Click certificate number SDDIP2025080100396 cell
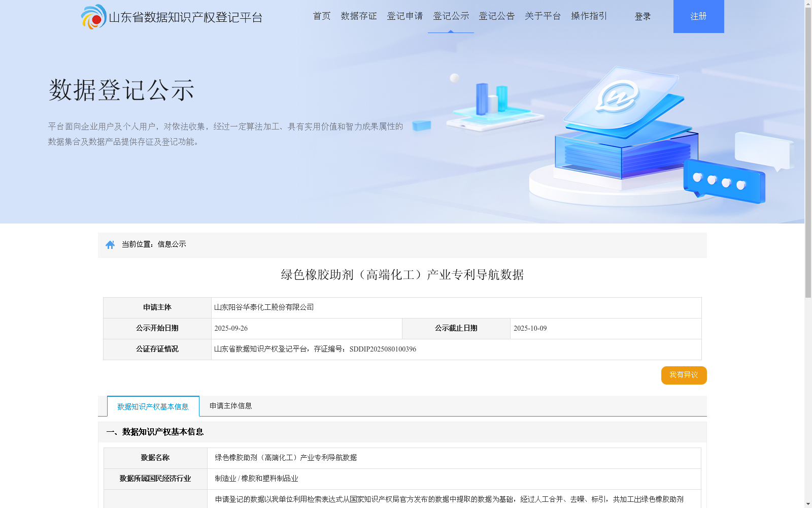The width and height of the screenshot is (812, 508). pos(456,350)
